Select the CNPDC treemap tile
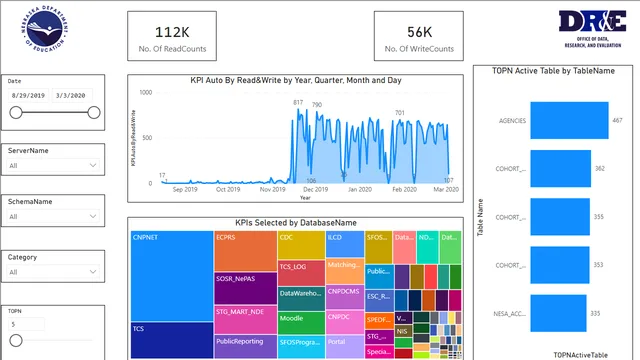The image size is (640, 360). 345,322
